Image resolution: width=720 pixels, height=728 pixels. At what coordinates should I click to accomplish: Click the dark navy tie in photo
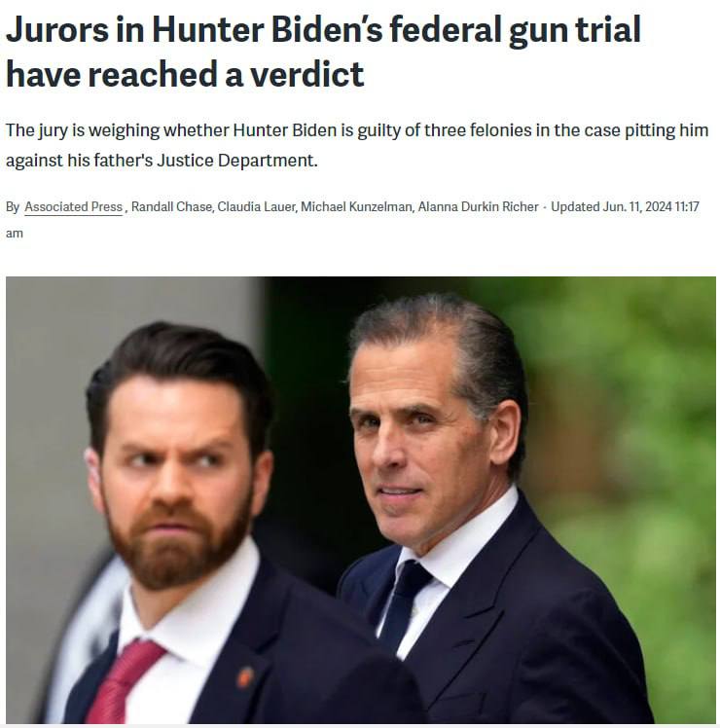[x=403, y=603]
